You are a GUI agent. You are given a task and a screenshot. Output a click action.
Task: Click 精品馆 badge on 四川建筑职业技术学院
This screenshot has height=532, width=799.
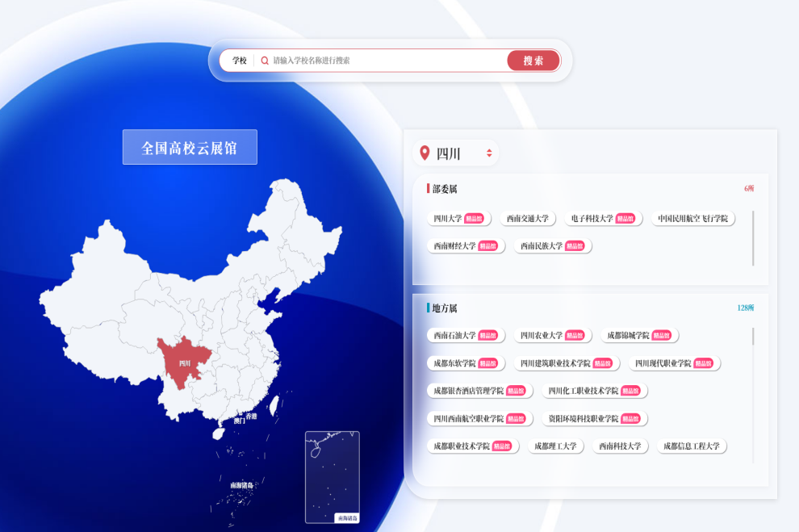tap(603, 363)
